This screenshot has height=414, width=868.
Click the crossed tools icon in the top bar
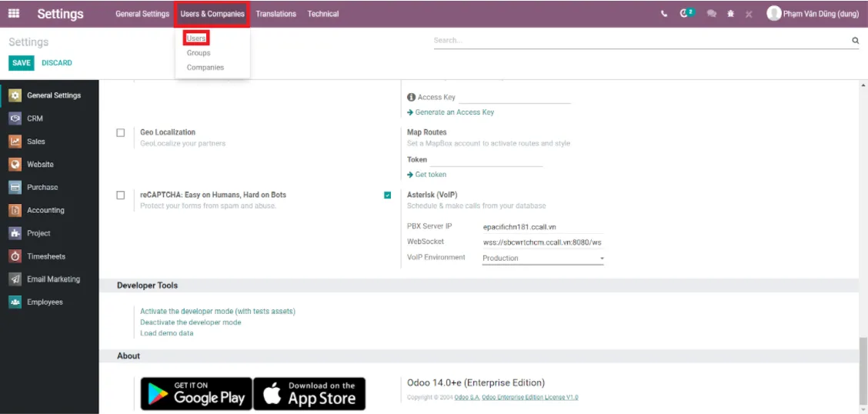point(749,15)
